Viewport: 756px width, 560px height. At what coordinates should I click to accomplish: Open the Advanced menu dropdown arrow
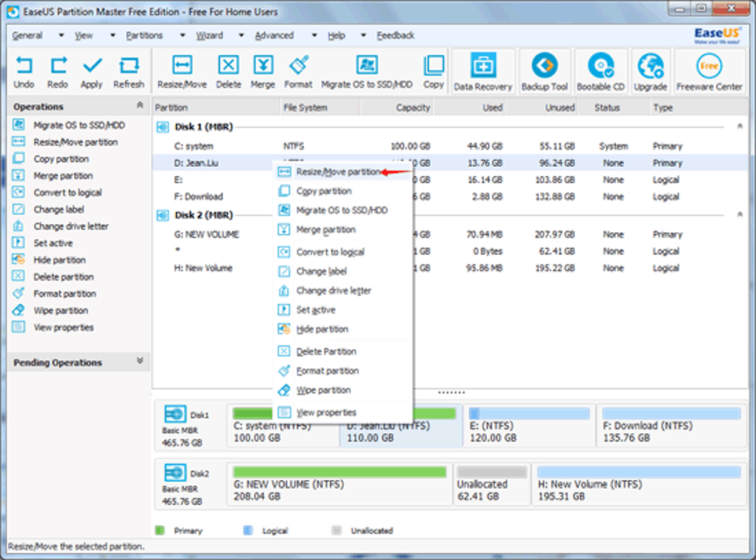point(314,35)
